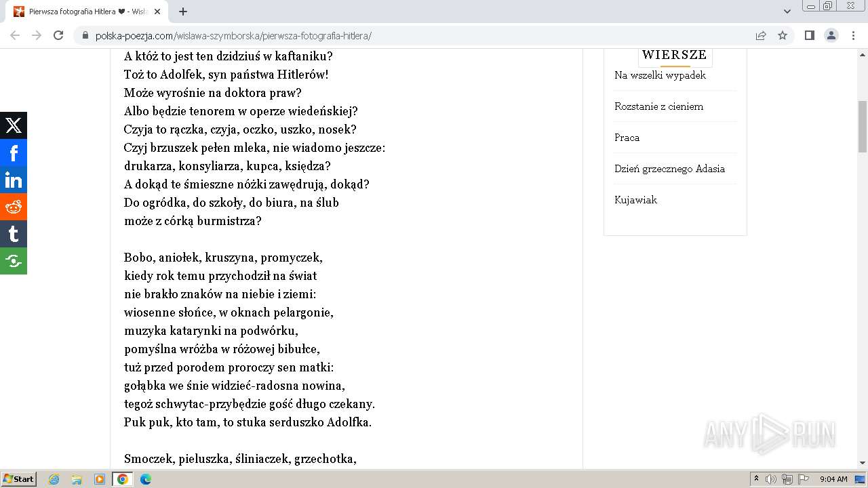Image resolution: width=868 pixels, height=488 pixels.
Task: Open tab search dropdown arrow
Action: click(787, 12)
